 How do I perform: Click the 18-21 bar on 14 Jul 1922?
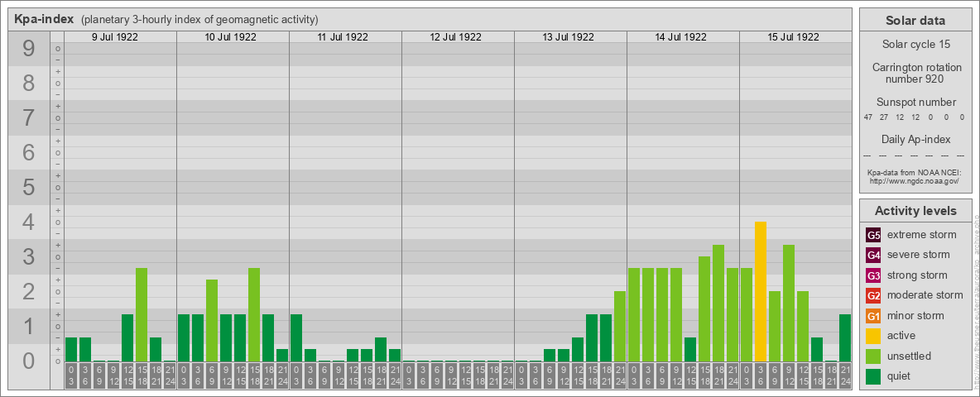click(718, 304)
